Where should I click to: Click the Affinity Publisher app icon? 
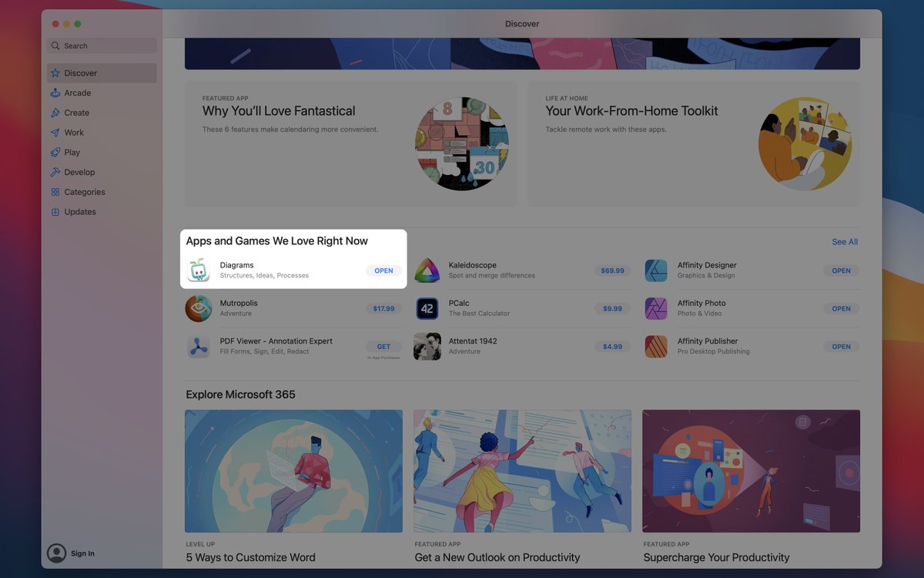coord(656,346)
